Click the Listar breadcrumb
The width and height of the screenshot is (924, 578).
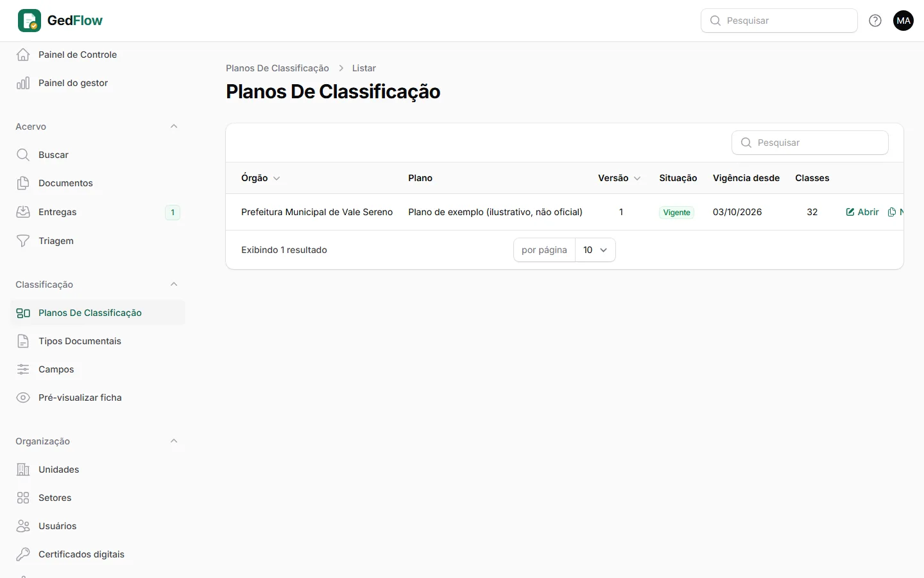(364, 68)
